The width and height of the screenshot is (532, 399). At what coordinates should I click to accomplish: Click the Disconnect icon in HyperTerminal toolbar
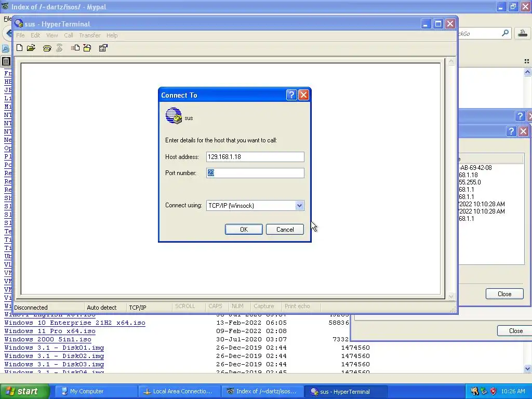(x=59, y=48)
